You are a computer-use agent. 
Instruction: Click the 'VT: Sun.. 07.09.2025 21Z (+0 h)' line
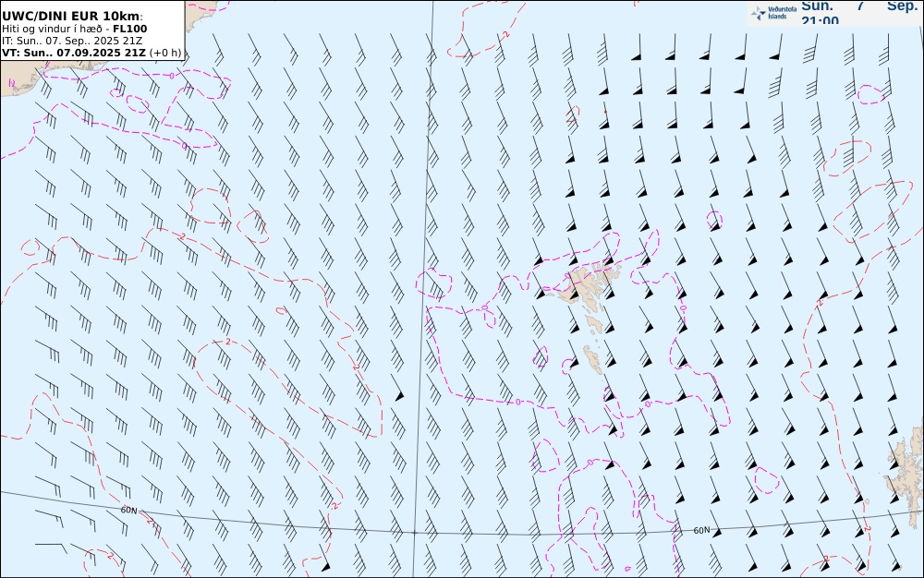pyautogui.click(x=91, y=53)
